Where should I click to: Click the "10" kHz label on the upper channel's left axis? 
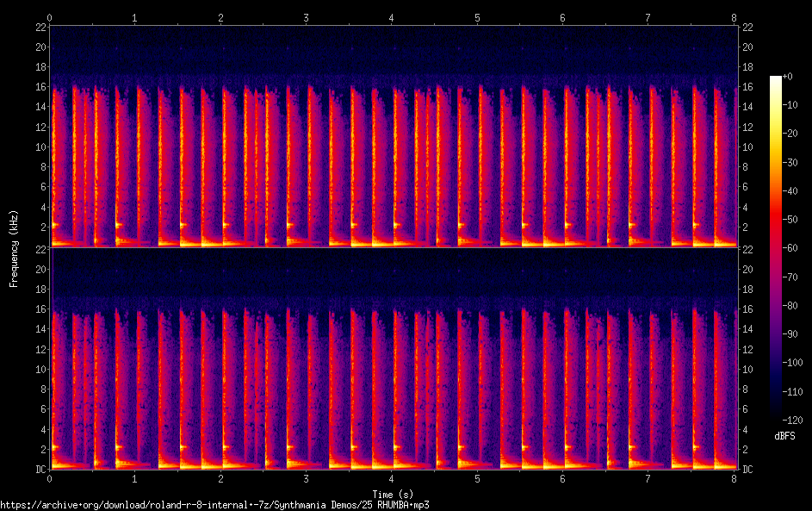(x=41, y=146)
